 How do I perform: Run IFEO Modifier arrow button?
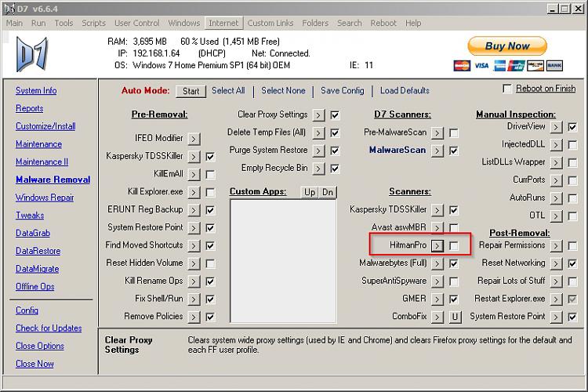[x=194, y=139]
